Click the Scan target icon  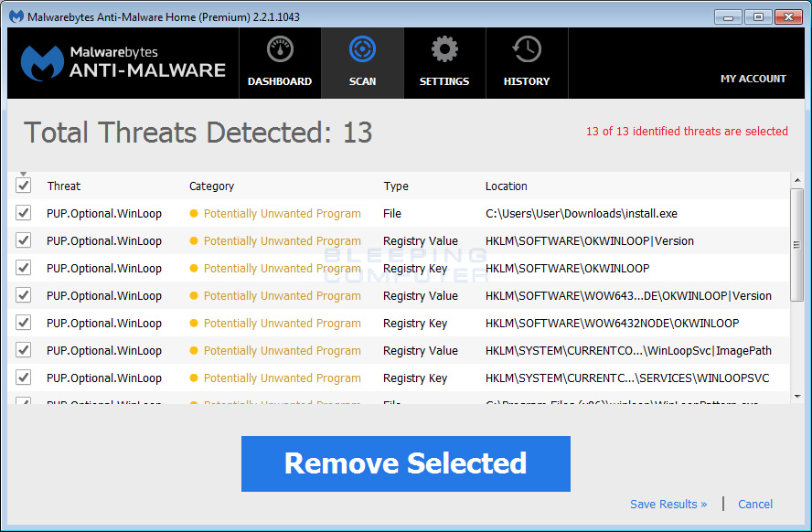pyautogui.click(x=362, y=49)
